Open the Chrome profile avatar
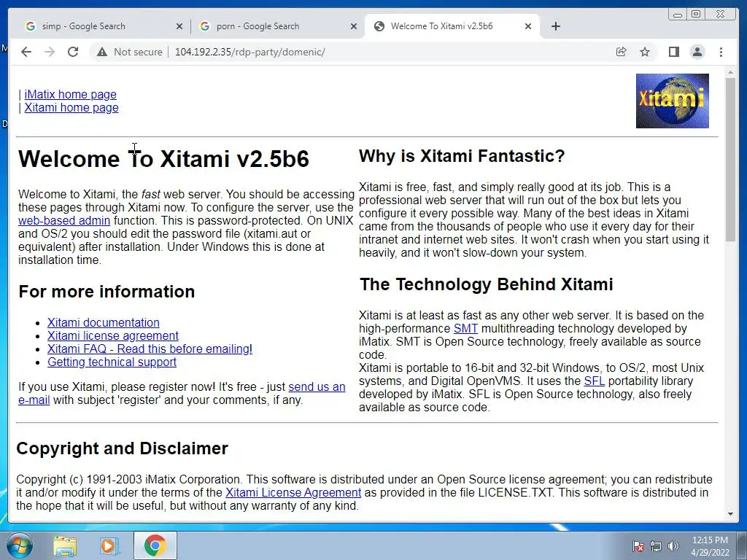Viewport: 747px width, 560px height. pos(697,52)
